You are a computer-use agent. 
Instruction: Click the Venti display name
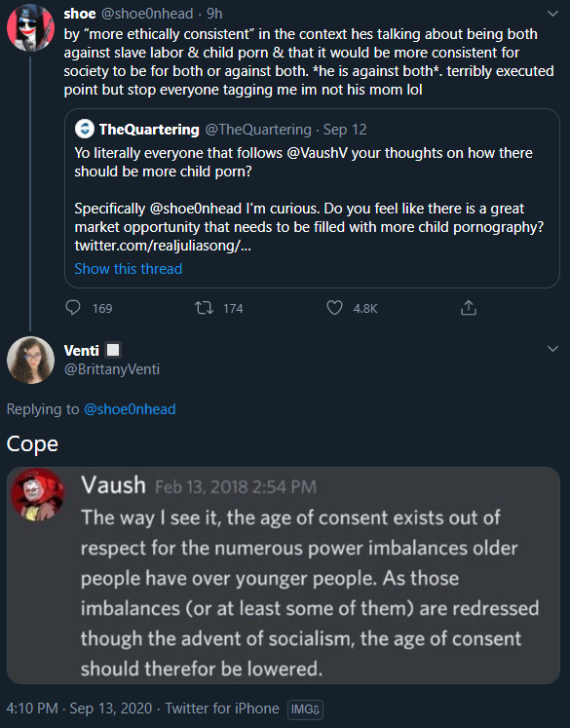coord(81,350)
